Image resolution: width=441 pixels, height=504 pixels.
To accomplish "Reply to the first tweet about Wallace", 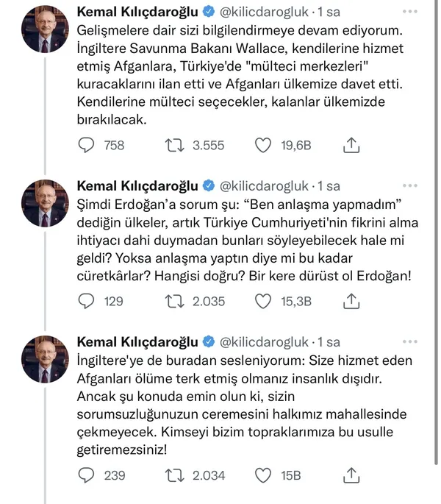I will coord(87,146).
